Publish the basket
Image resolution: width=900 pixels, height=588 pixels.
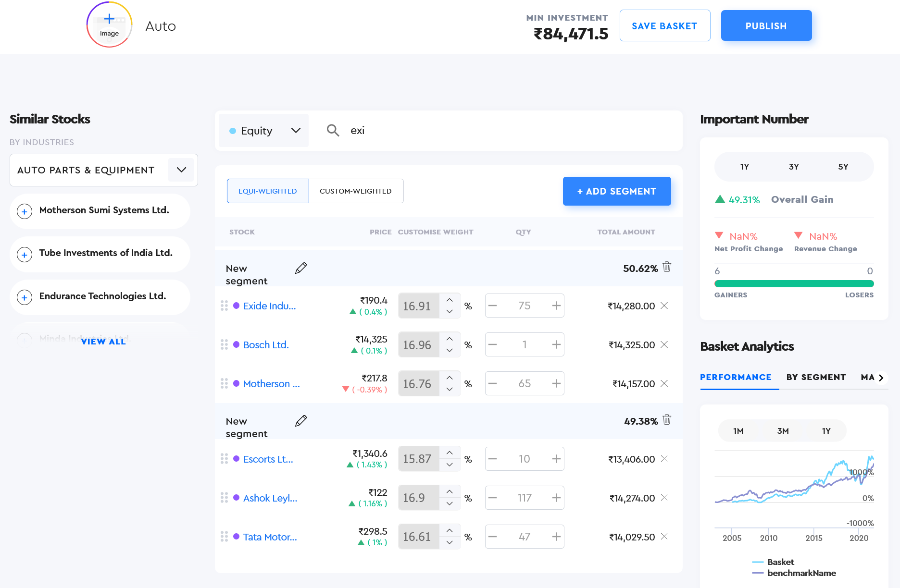tap(766, 25)
